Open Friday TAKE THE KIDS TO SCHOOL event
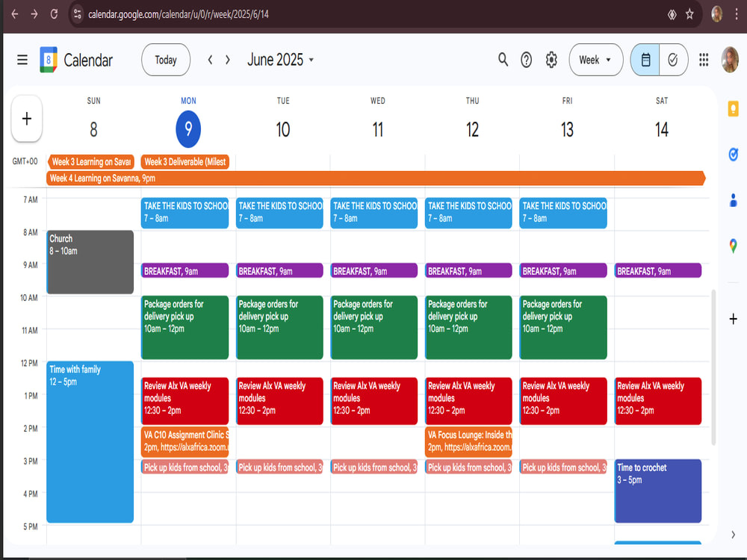 click(x=563, y=213)
